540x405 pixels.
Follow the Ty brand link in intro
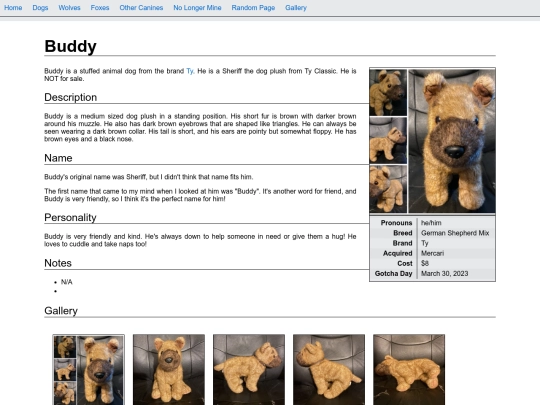click(x=190, y=71)
